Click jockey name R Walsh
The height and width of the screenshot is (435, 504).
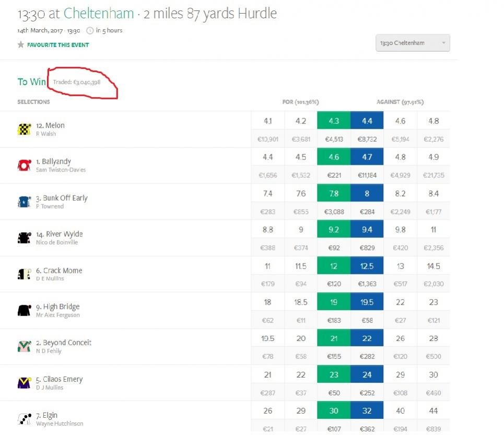point(46,134)
